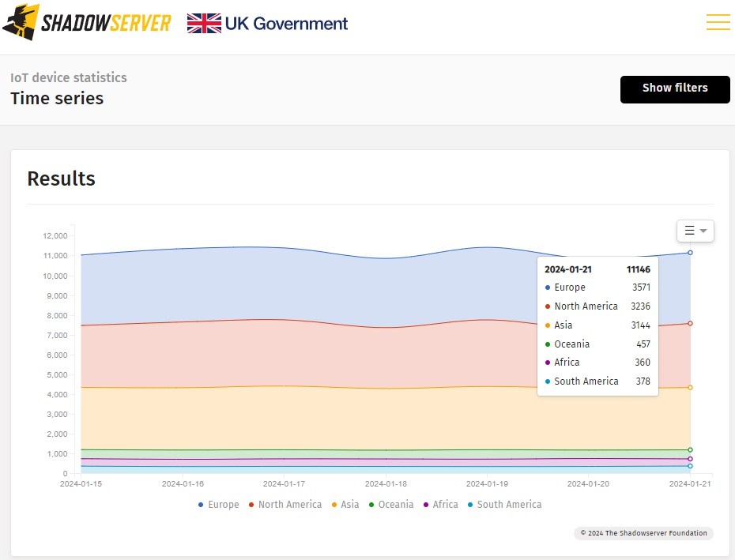Toggle Asia series in chart legend
The image size is (735, 560).
pyautogui.click(x=345, y=505)
